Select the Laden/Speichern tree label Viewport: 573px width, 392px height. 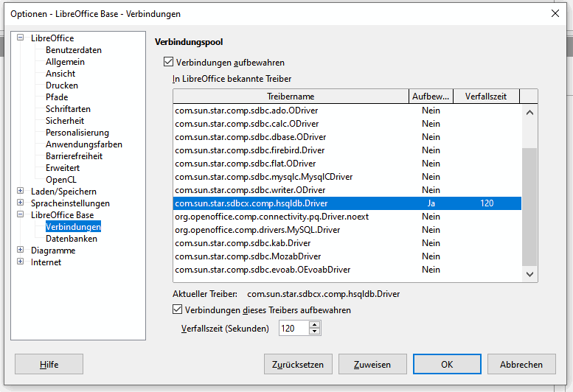63,192
